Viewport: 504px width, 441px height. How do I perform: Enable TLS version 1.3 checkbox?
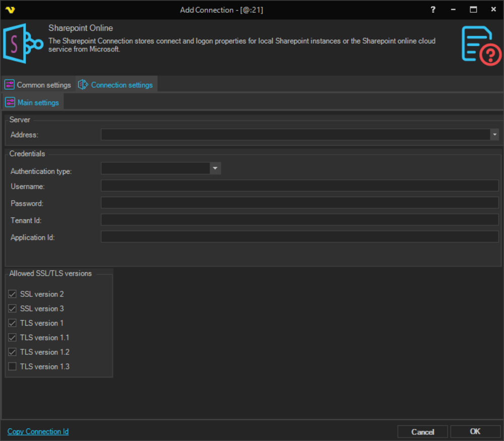[x=13, y=366]
